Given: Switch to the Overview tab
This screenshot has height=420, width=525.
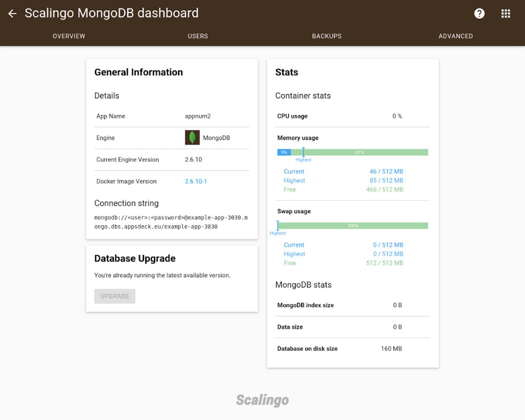Looking at the screenshot, I should [69, 36].
